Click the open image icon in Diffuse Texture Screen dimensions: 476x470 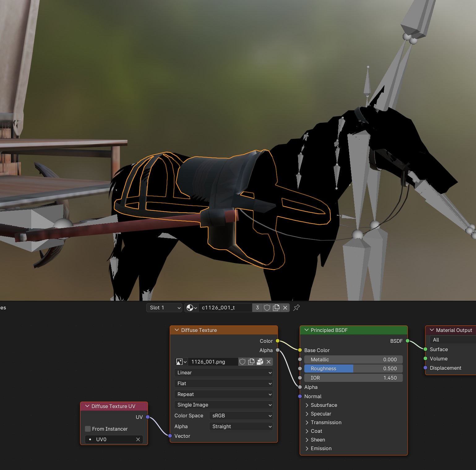260,362
